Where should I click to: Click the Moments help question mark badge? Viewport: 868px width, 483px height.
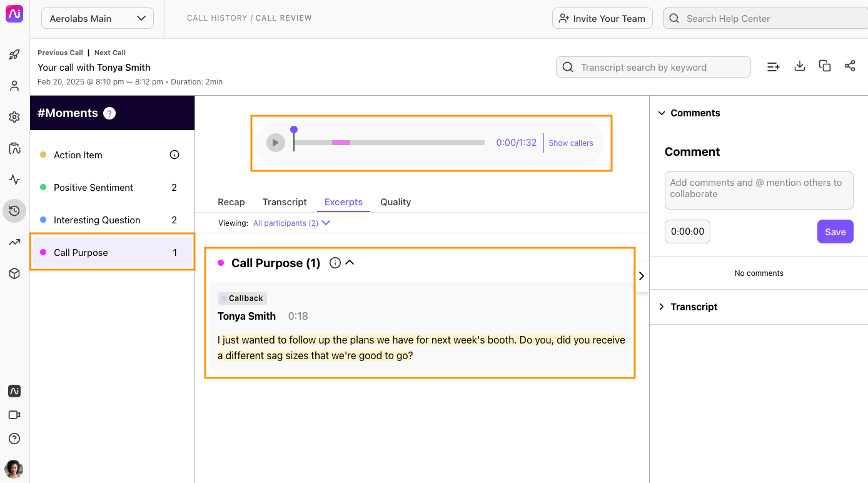click(109, 113)
